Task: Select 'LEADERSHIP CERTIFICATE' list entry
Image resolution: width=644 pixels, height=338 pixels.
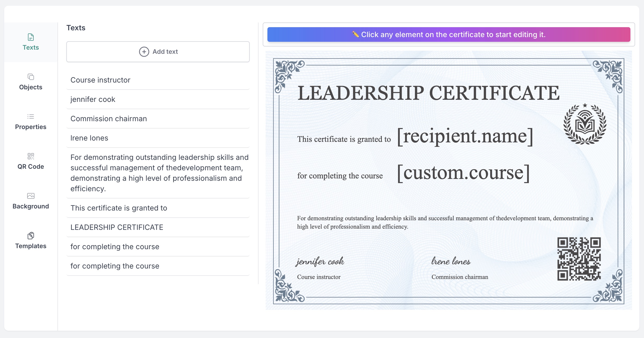Action: pyautogui.click(x=117, y=227)
